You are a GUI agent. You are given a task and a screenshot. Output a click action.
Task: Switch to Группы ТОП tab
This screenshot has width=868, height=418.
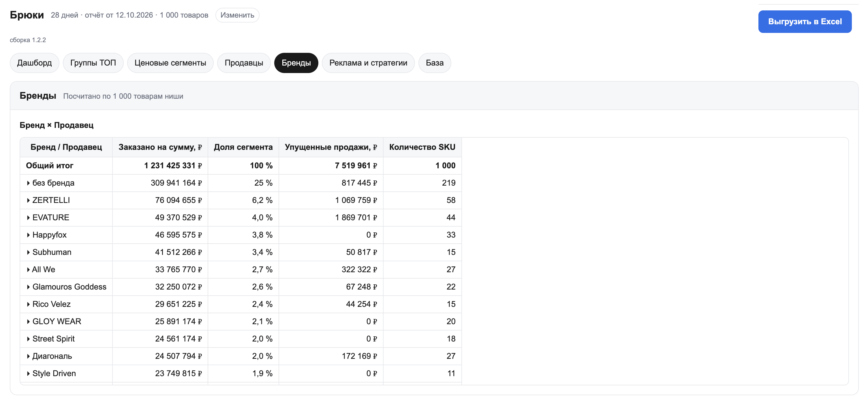click(93, 63)
